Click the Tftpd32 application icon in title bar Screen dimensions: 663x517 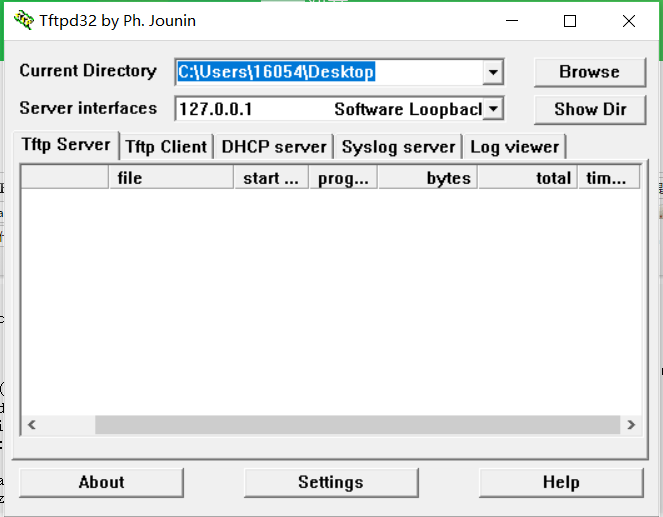24,20
